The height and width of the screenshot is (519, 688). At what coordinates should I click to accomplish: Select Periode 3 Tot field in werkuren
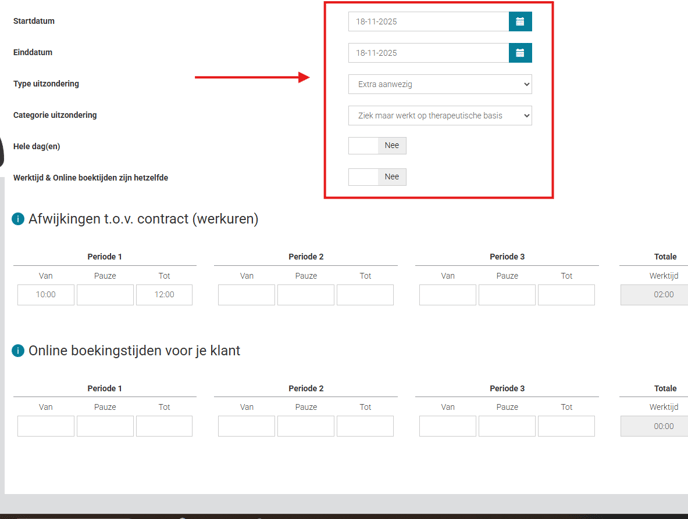[566, 295]
